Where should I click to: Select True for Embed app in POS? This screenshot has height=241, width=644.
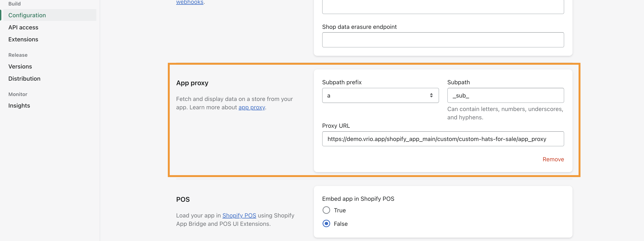click(326, 210)
